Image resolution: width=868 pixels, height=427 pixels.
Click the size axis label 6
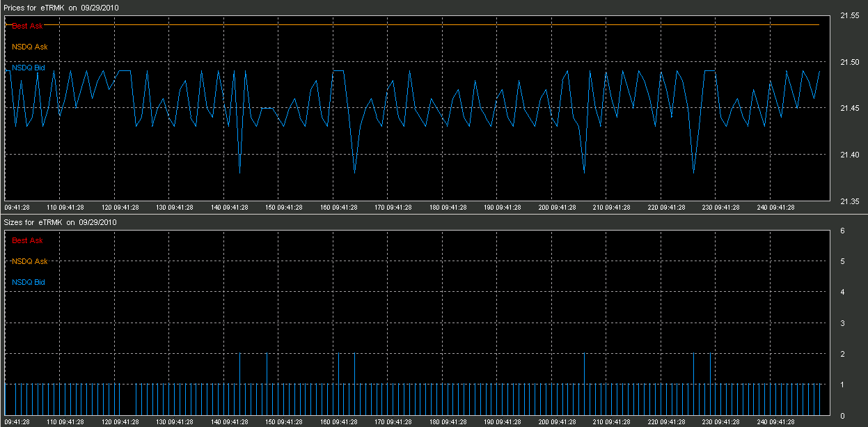coord(843,231)
